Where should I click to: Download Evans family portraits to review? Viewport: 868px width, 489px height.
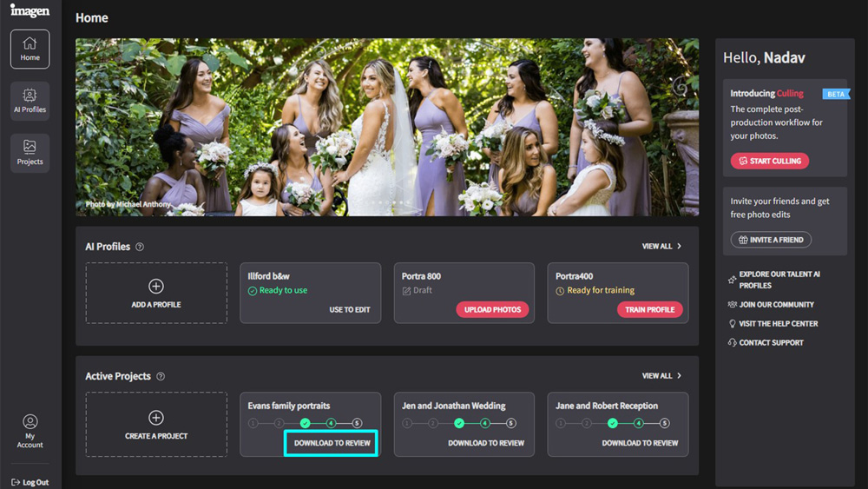pyautogui.click(x=332, y=443)
